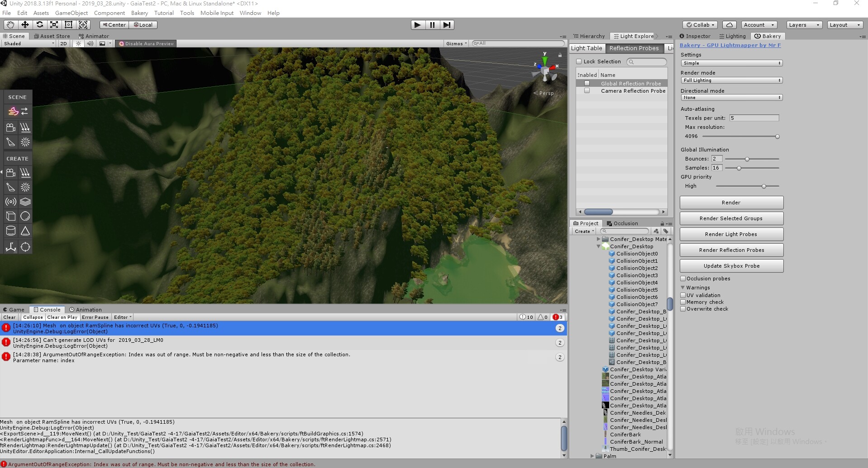Click the Play button to enter play mode
The image size is (868, 468).
tap(417, 25)
